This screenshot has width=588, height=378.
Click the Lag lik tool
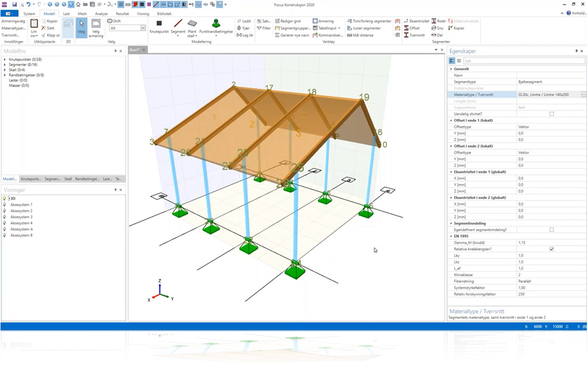[245, 35]
